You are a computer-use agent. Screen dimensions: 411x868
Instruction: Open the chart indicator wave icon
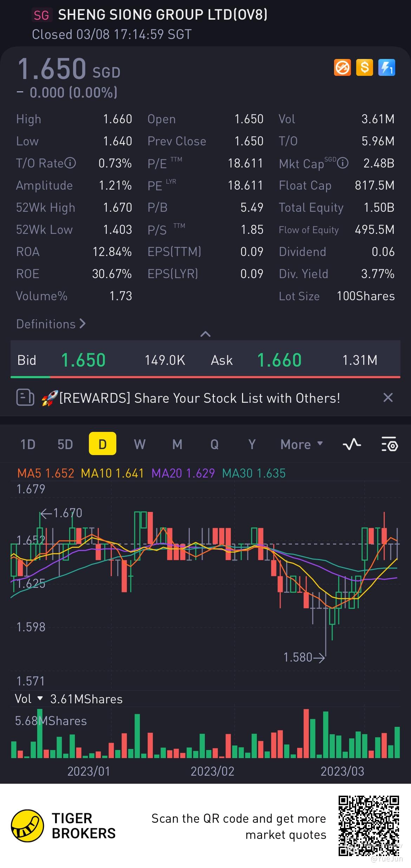pos(352,444)
